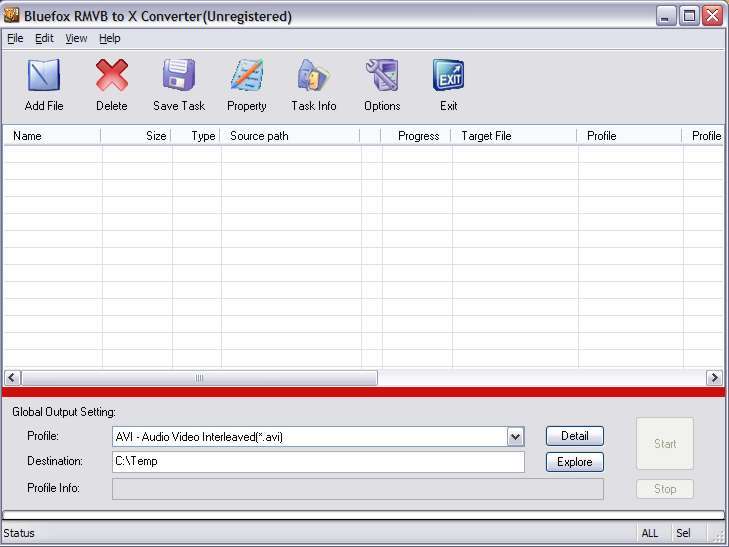Sort by the Size column header
The height and width of the screenshot is (547, 729).
coord(136,136)
